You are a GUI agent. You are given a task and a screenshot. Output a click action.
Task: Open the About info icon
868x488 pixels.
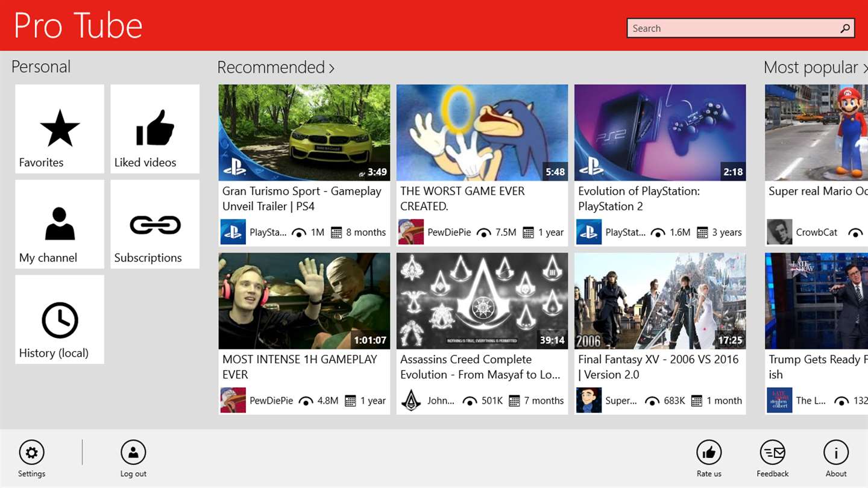point(836,452)
